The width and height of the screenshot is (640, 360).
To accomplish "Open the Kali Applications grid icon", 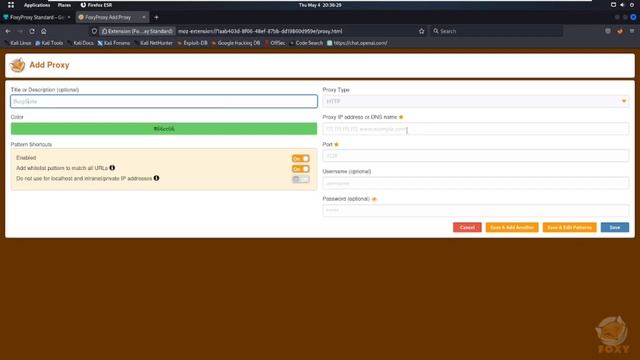I will tap(11, 5).
